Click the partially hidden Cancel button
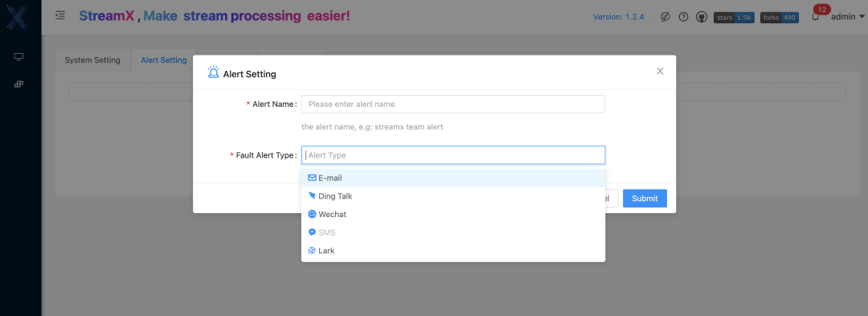 611,198
